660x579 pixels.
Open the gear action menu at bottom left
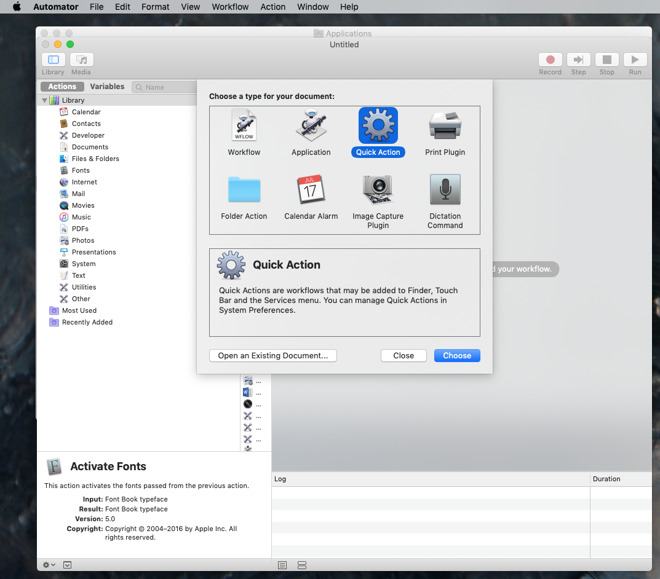point(49,565)
